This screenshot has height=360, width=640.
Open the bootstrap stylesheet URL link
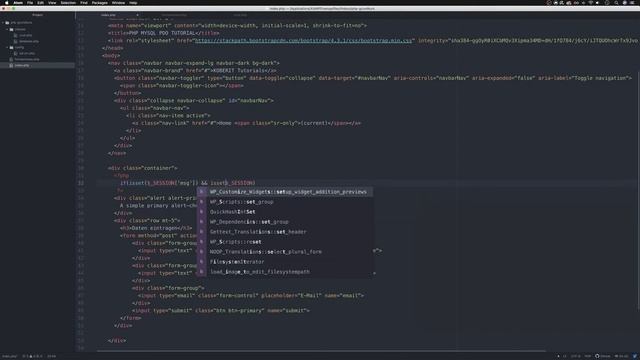303,40
